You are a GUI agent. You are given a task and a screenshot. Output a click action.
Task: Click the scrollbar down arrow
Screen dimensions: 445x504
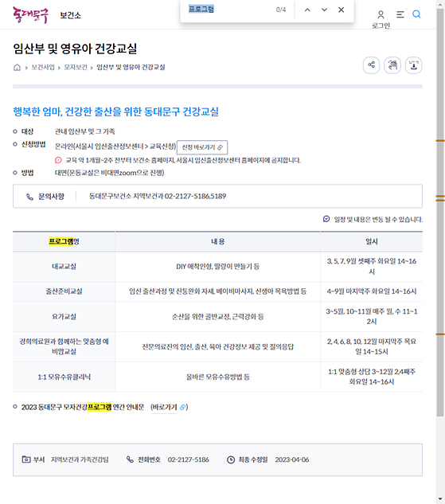click(x=440, y=500)
